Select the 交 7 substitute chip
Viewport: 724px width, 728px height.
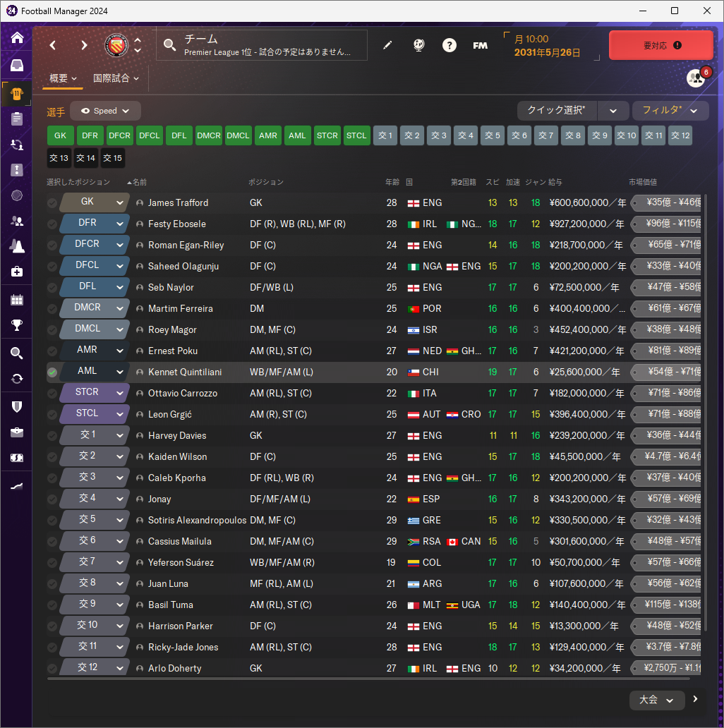click(546, 135)
